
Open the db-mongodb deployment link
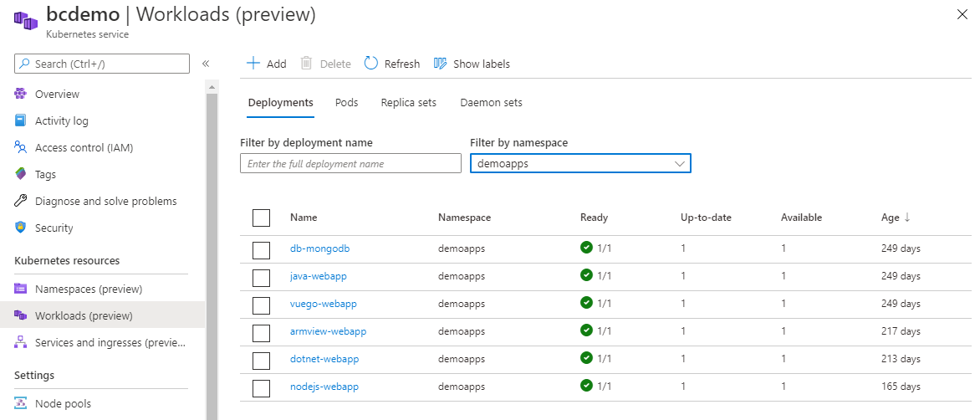pos(320,248)
